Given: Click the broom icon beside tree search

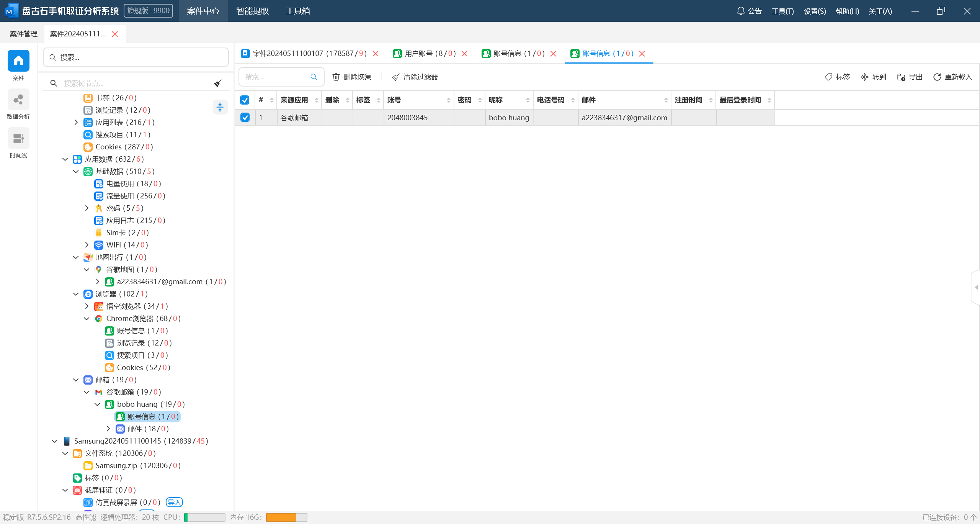Looking at the screenshot, I should point(218,83).
